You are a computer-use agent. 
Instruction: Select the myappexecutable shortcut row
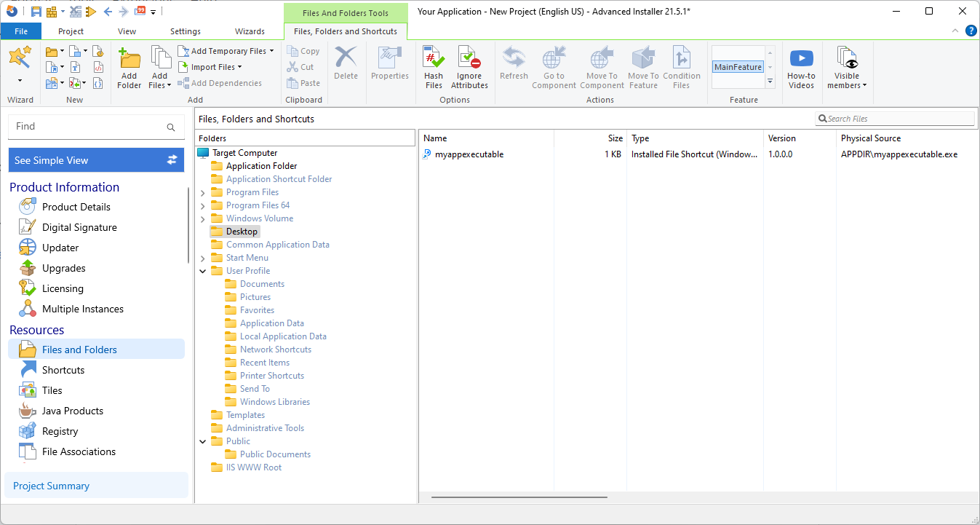[x=698, y=154]
